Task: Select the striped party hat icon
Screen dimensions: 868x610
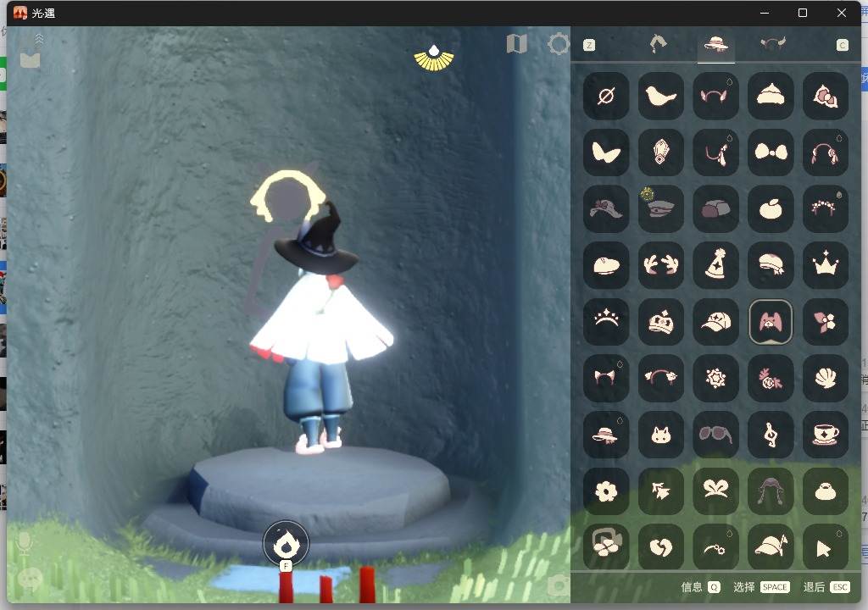Action: point(715,265)
